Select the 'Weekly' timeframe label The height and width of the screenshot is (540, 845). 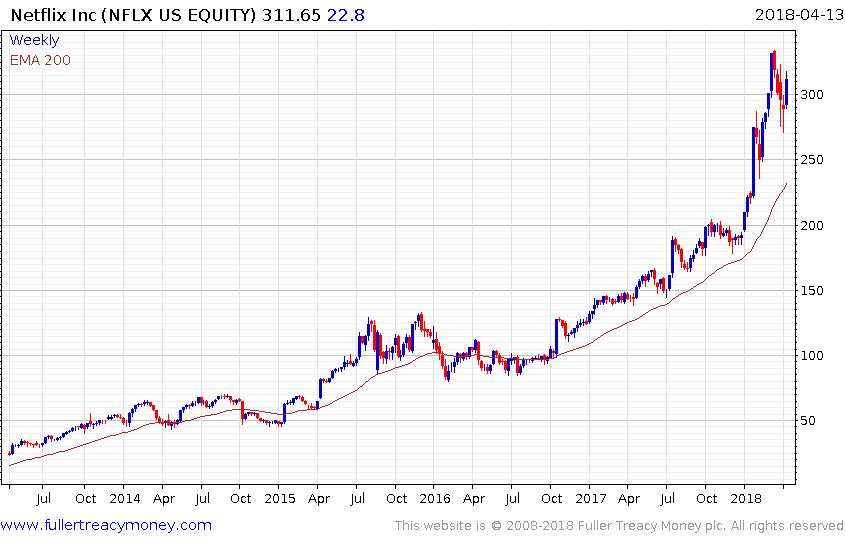click(34, 40)
